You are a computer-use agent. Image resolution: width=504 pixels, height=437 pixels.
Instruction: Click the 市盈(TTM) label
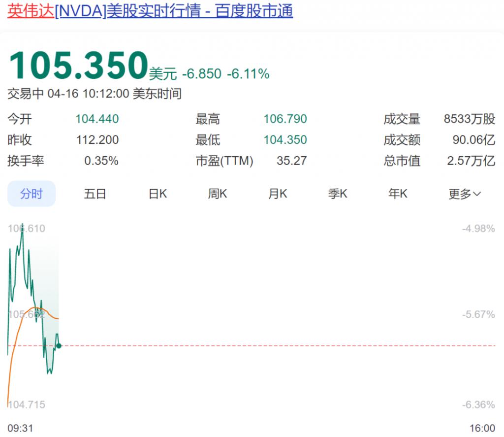[224, 161]
